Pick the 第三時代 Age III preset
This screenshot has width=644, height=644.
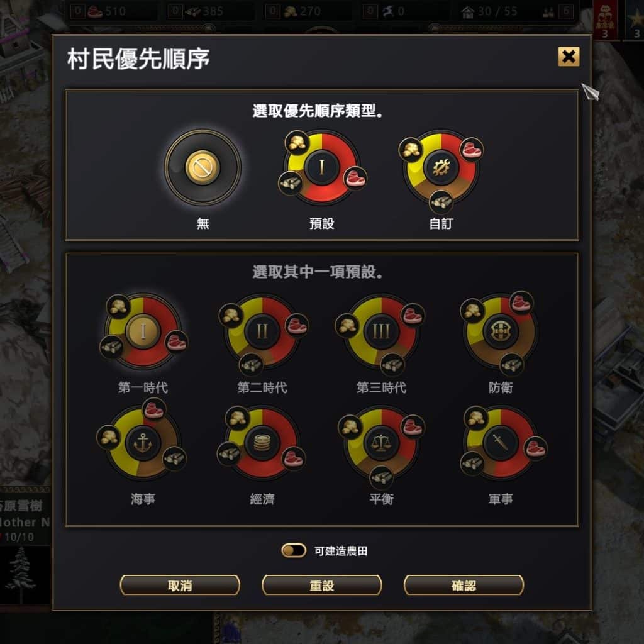pos(381,331)
